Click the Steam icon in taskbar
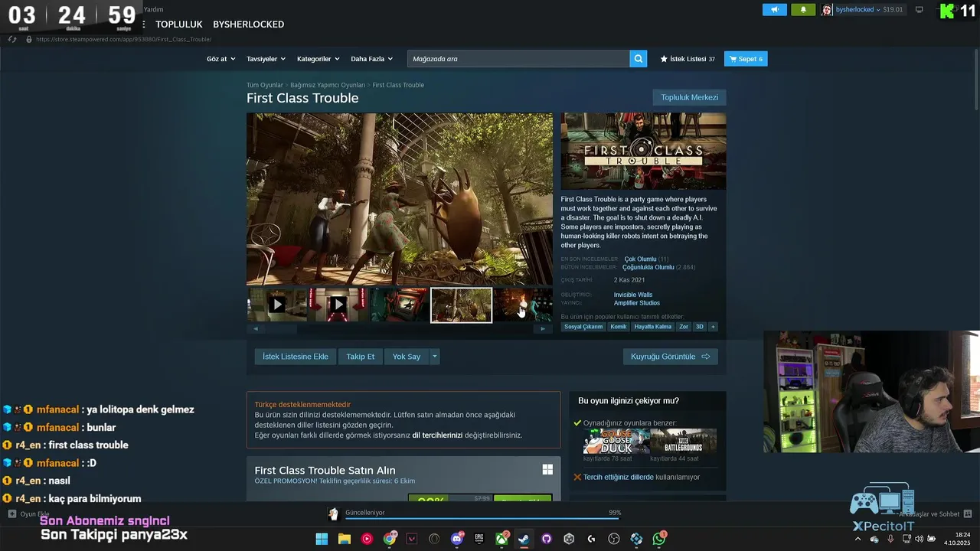Screen dimensions: 980x551 pyautogui.click(x=524, y=539)
